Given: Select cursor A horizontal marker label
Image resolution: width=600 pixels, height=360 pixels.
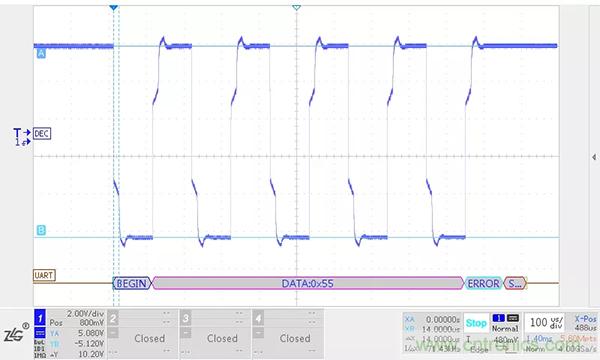Looking at the screenshot, I should (41, 53).
